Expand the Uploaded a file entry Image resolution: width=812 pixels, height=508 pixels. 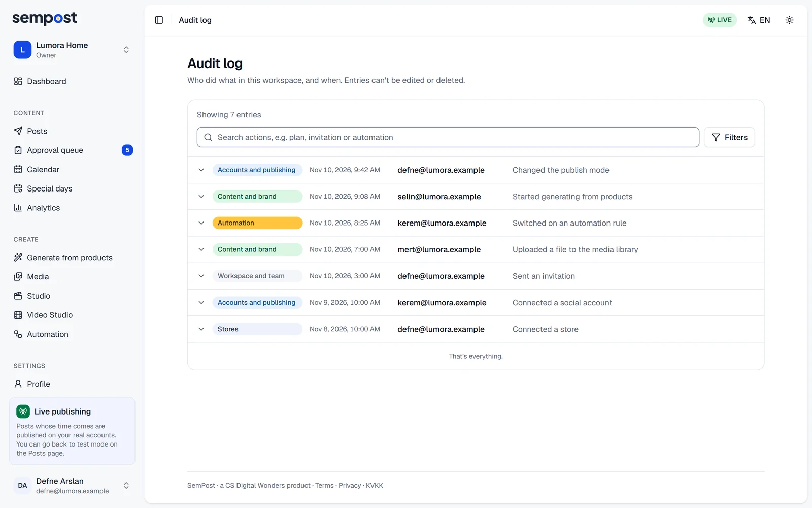pos(201,249)
